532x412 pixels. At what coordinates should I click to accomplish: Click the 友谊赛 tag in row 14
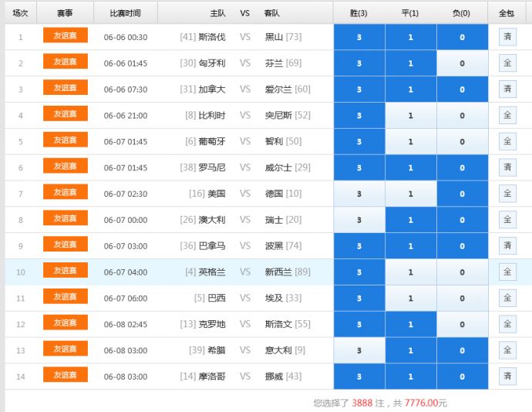(x=66, y=375)
